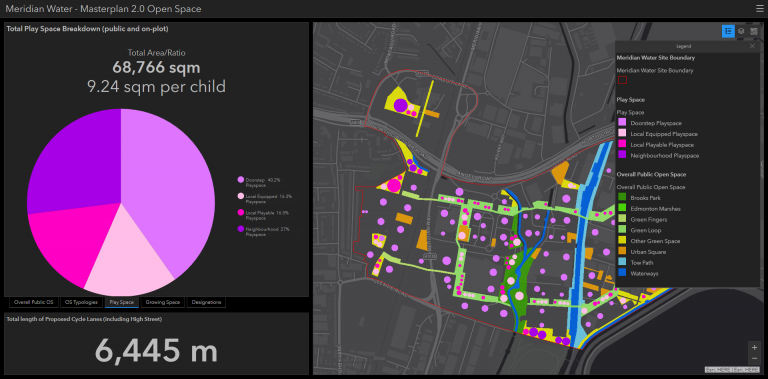Click the Doorstep Playspace swatch in Legend
The height and width of the screenshot is (379, 768).
(622, 123)
